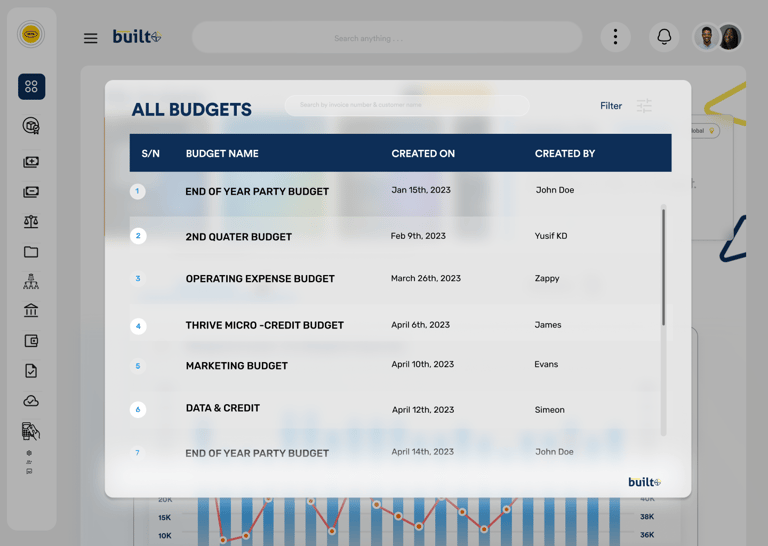Open the user profile avatars

718,37
